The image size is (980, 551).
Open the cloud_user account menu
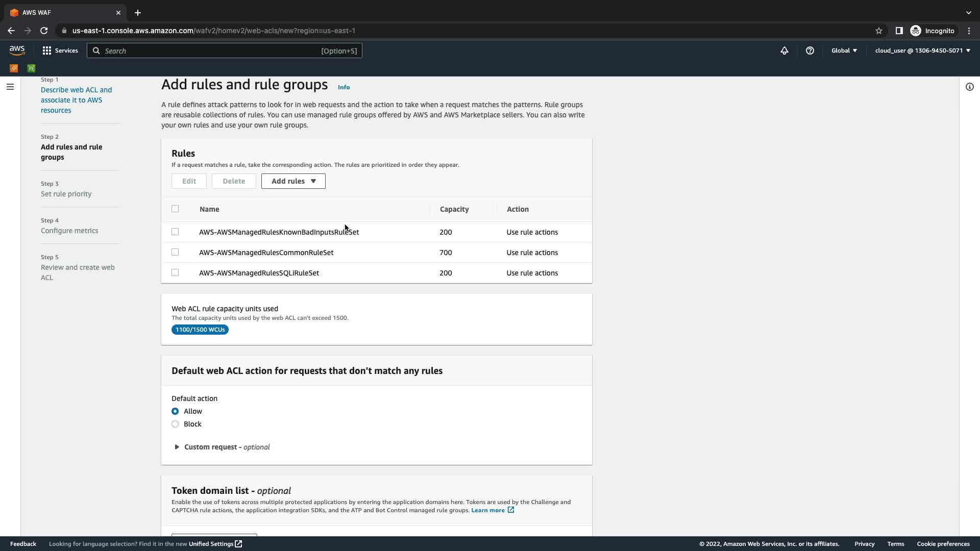pyautogui.click(x=922, y=51)
